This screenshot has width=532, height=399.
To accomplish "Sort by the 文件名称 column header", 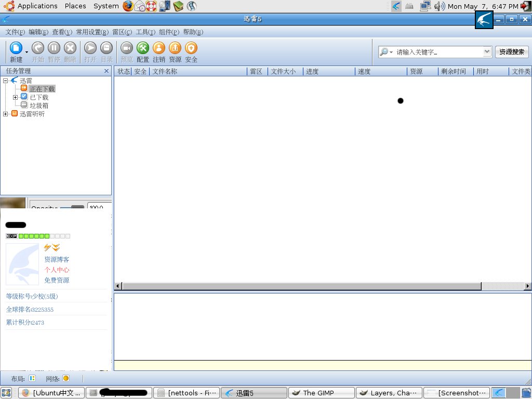I will (x=198, y=71).
